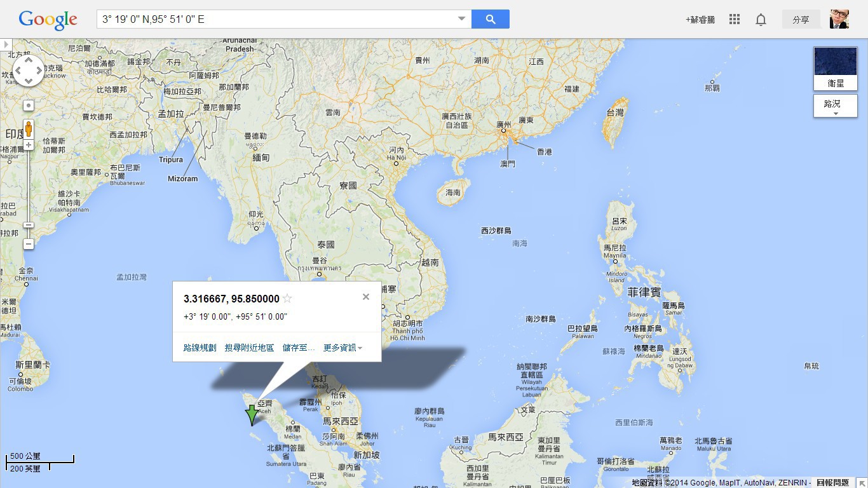The height and width of the screenshot is (488, 868).
Task: Star the 3.316667, 95.850000 location
Action: [287, 299]
